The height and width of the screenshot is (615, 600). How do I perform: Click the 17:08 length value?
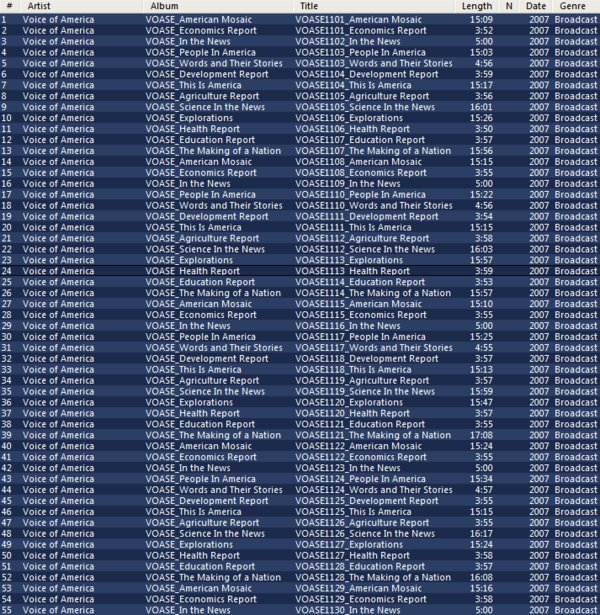(482, 435)
